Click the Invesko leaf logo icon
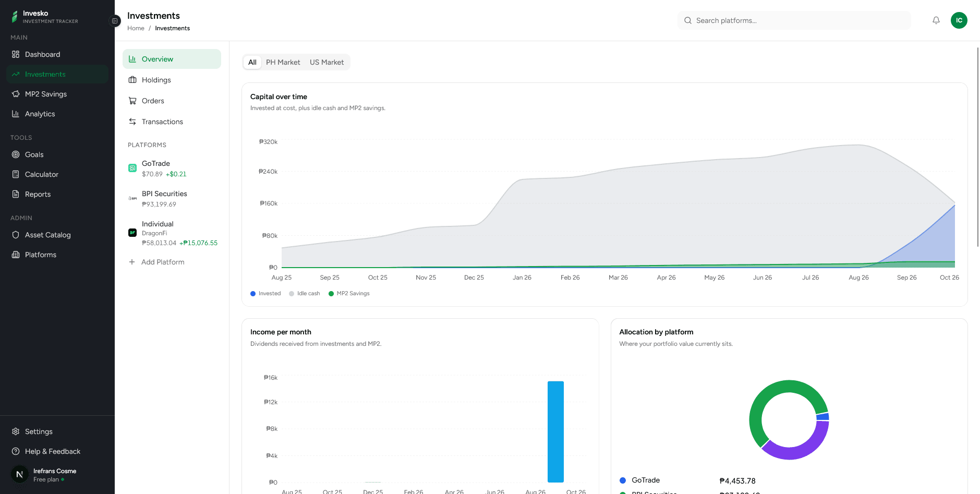This screenshot has width=980, height=494. 15,17
